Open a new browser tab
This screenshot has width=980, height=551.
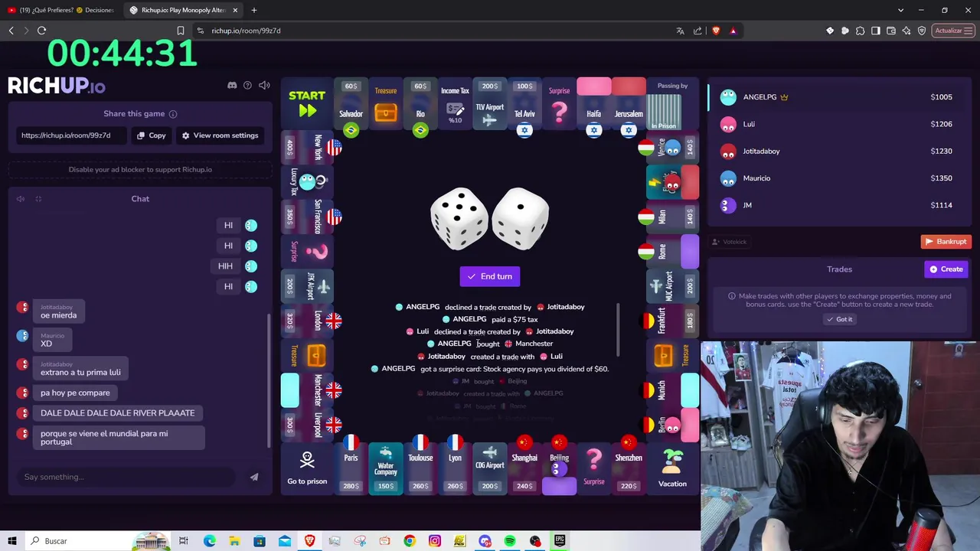tap(254, 10)
